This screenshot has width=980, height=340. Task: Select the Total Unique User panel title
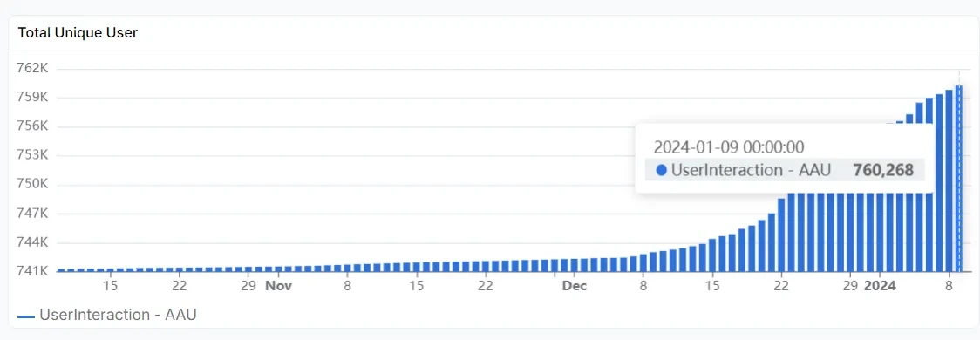point(78,33)
